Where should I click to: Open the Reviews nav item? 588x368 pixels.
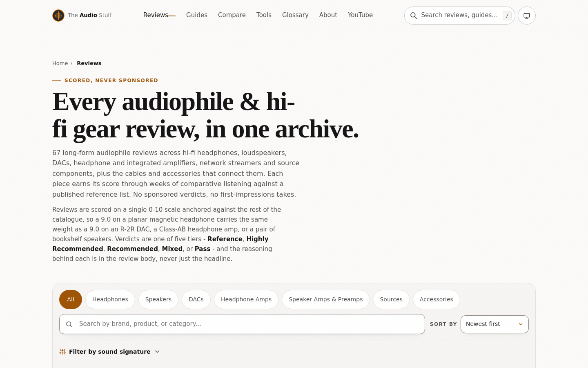[x=159, y=15]
